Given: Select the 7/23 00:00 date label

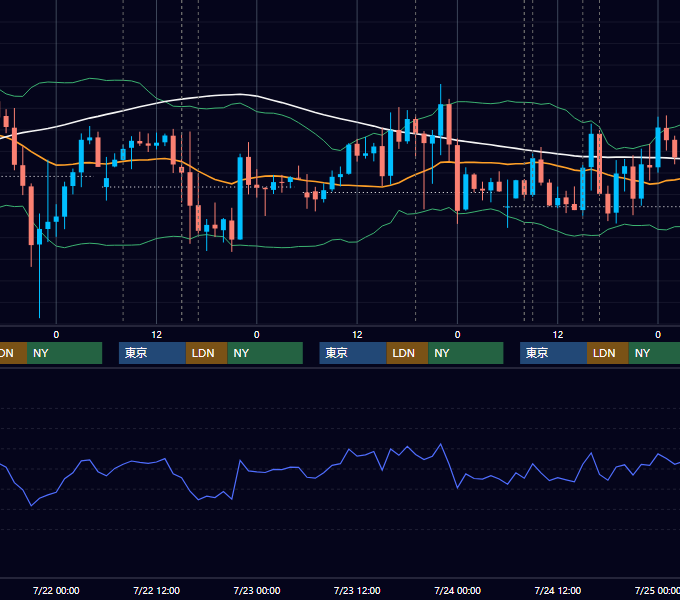Looking at the screenshot, I should point(257,590).
